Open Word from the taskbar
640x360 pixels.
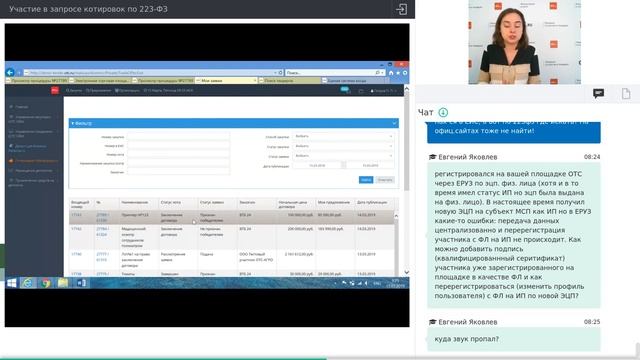point(81,283)
